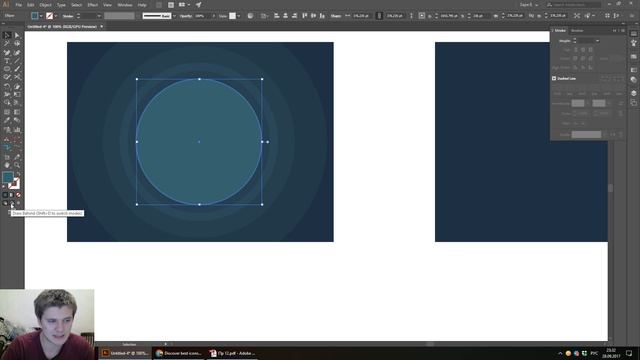640x360 pixels.
Task: Select the Type tool
Action: 7,61
